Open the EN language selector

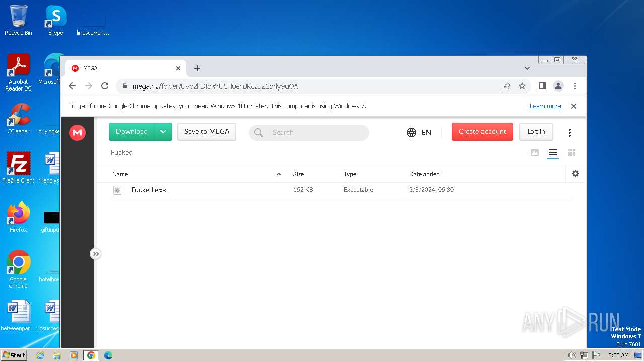419,132
